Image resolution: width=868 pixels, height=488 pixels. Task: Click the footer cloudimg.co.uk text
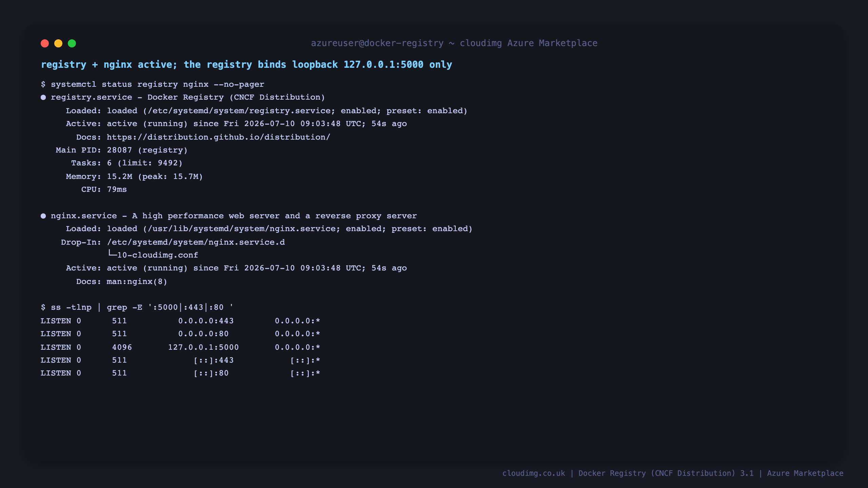coord(534,473)
